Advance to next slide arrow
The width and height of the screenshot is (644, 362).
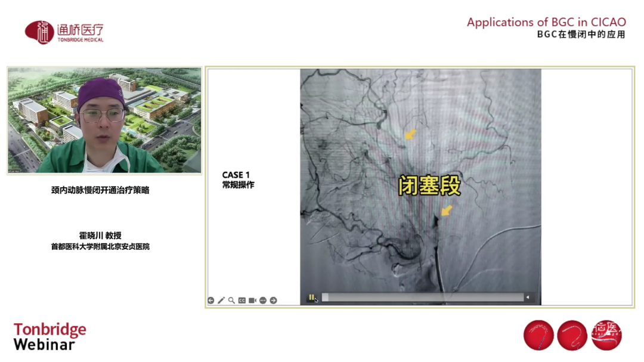click(x=274, y=301)
